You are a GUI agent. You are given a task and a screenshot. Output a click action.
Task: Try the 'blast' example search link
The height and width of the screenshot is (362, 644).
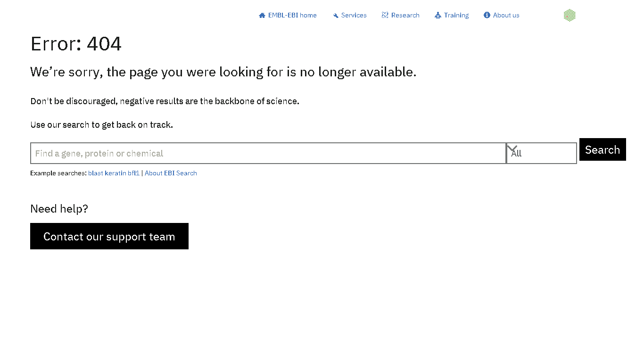(95, 173)
